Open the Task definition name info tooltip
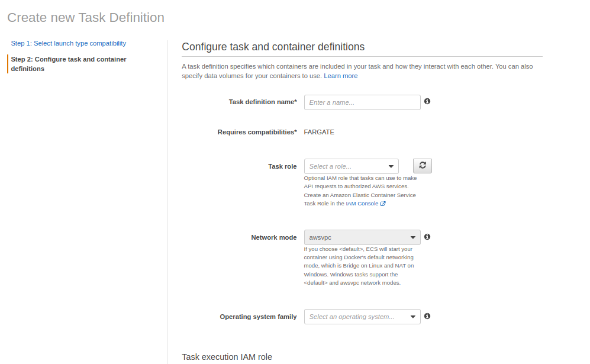 [x=427, y=102]
